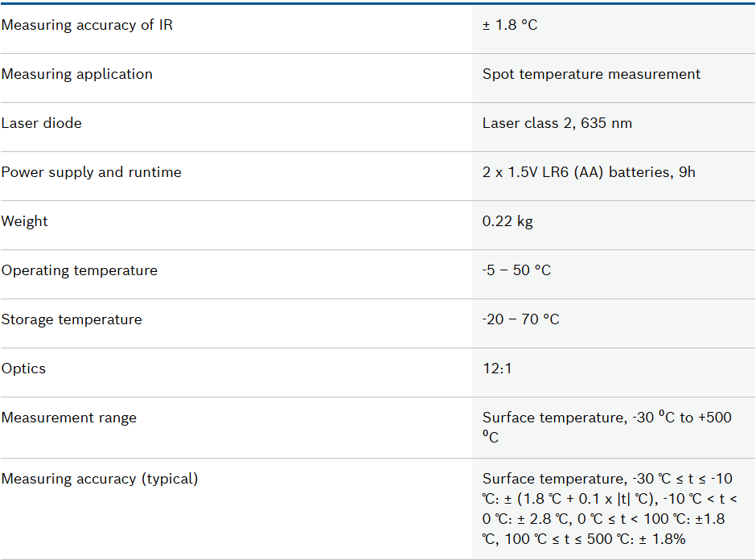Select the "-5 – 50 °C" value
756x560 pixels.
[516, 270]
